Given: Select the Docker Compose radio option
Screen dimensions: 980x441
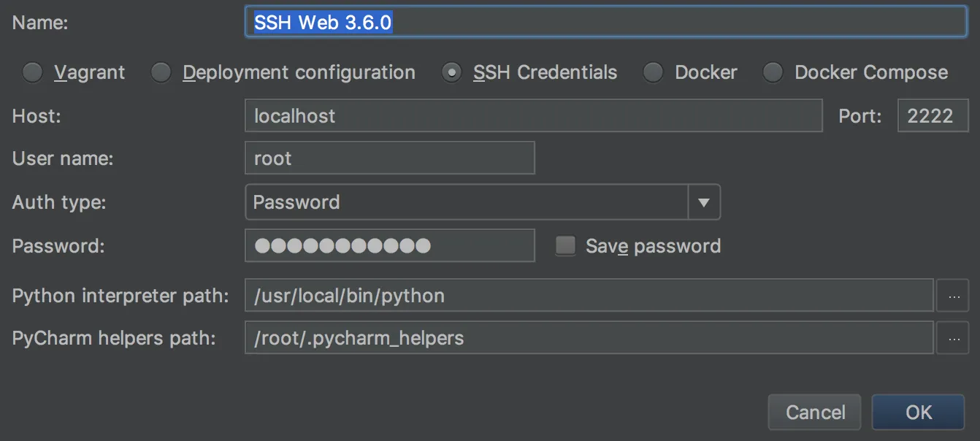Looking at the screenshot, I should point(773,72).
